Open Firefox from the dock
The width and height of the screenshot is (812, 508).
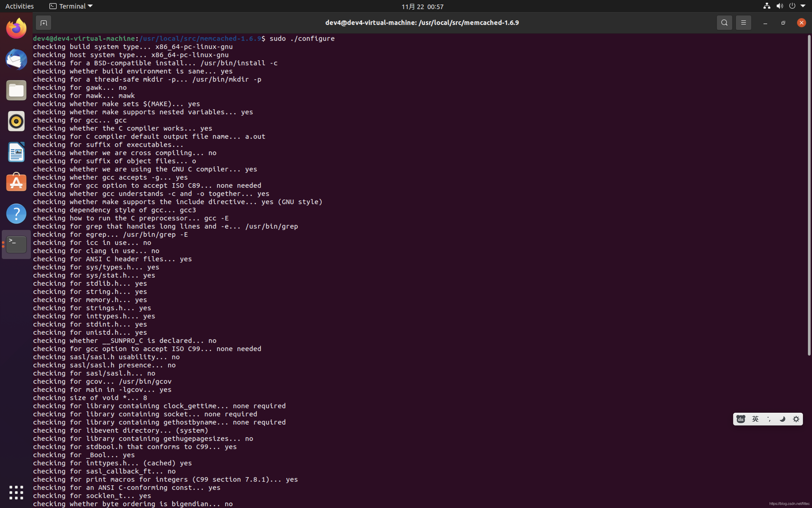point(16,28)
